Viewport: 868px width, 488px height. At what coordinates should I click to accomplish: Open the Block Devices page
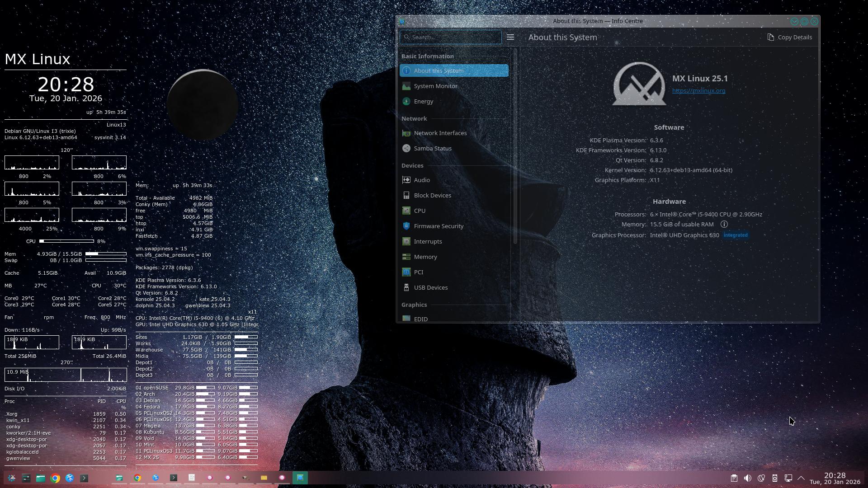click(x=432, y=195)
